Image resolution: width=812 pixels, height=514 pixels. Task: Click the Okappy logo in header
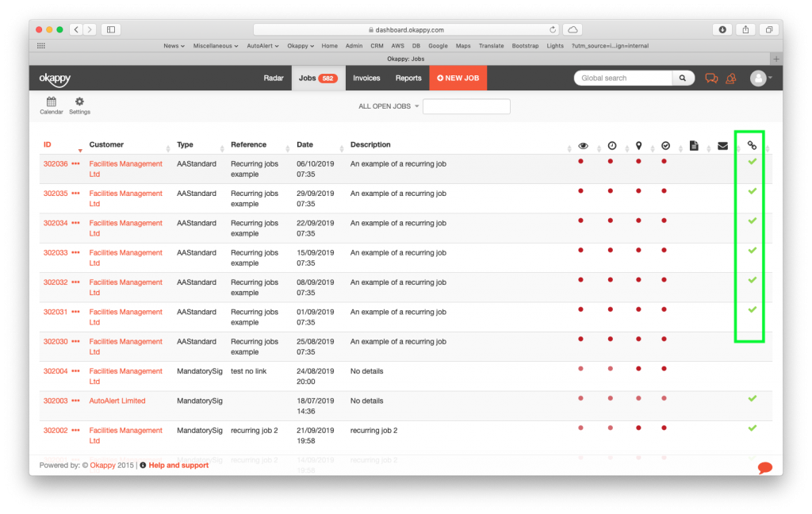(x=55, y=79)
